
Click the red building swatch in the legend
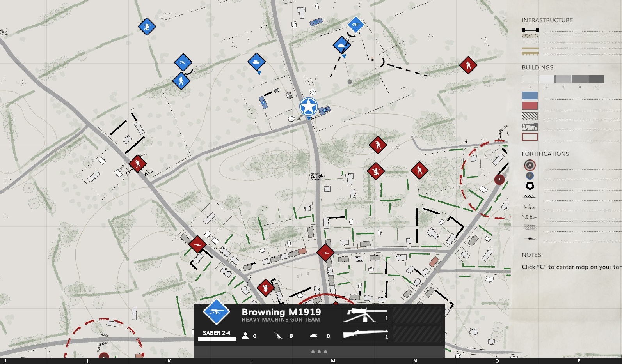tap(530, 106)
